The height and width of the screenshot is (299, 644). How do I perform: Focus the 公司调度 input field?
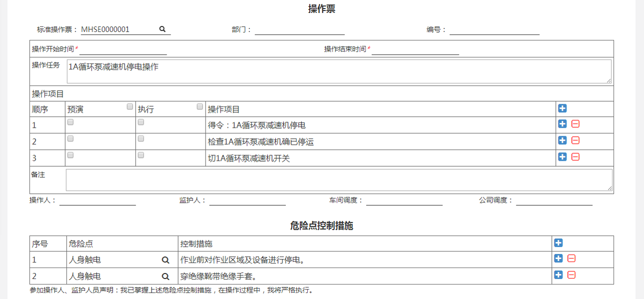pos(554,201)
